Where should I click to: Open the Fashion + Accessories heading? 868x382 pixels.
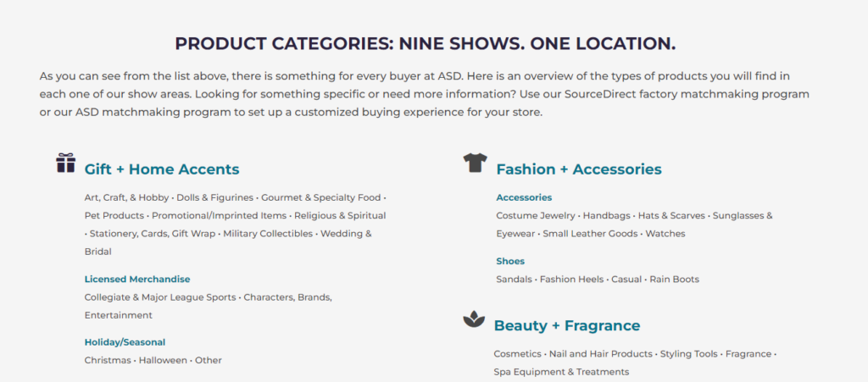579,169
